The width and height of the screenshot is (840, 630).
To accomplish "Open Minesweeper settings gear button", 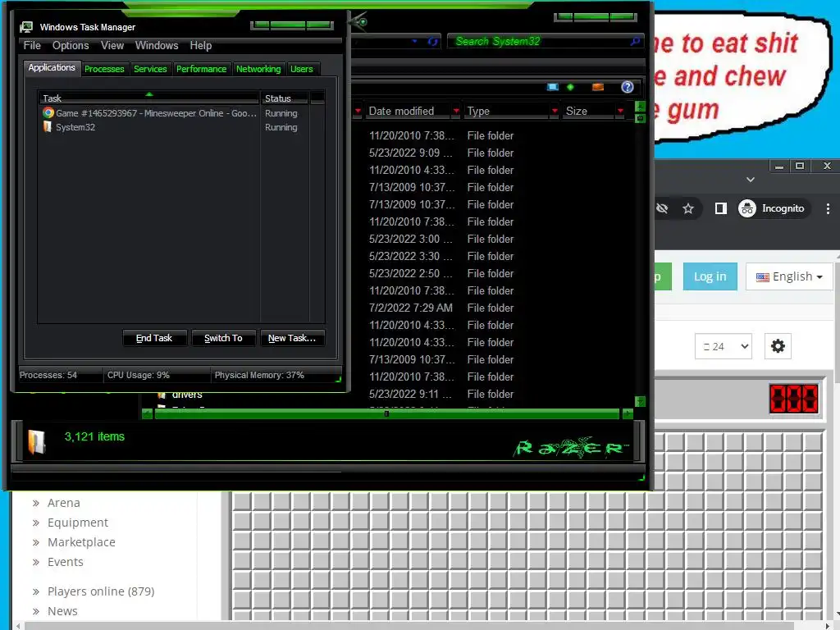I will (778, 346).
